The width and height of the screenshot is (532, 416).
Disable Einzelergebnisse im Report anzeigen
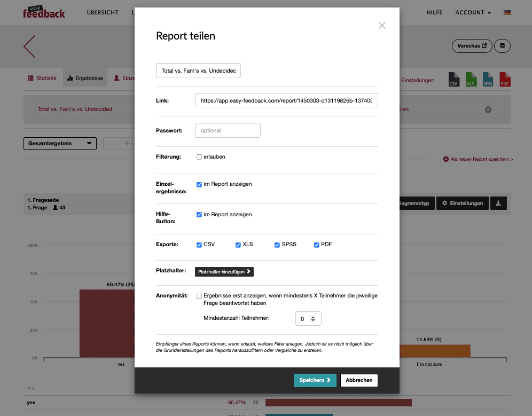coord(199,184)
